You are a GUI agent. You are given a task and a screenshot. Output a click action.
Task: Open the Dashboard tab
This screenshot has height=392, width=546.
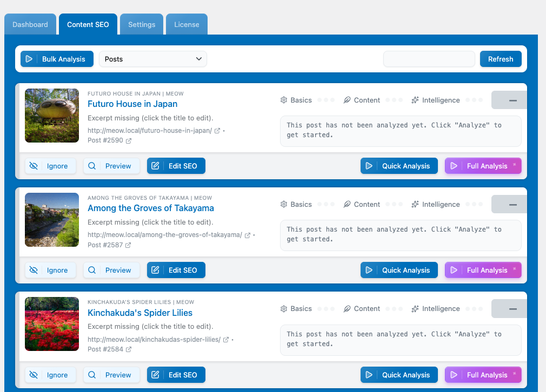click(30, 24)
